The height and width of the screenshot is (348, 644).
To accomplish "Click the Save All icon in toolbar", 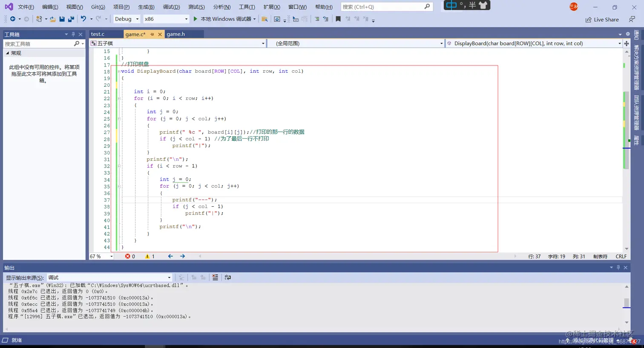I will 71,19.
